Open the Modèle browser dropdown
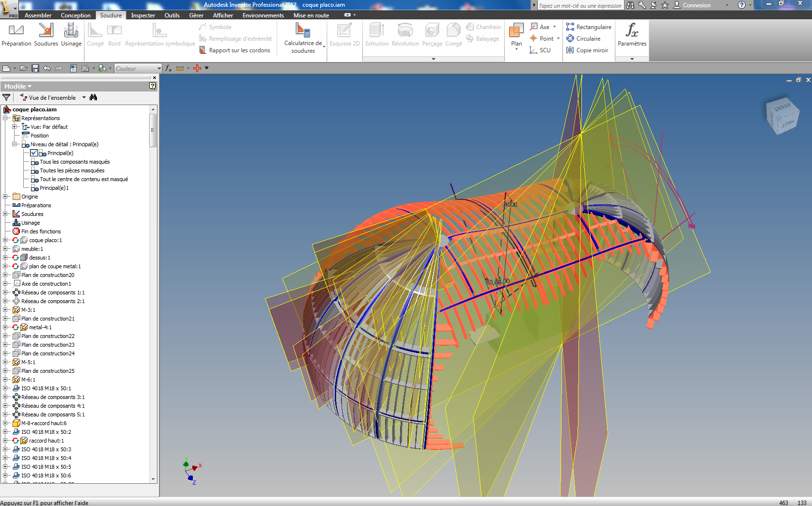Viewport: 812px width, 506px height. click(18, 86)
